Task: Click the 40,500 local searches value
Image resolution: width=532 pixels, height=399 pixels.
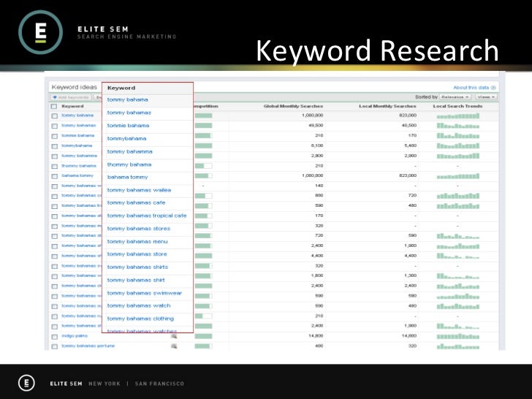Action: pyautogui.click(x=408, y=126)
